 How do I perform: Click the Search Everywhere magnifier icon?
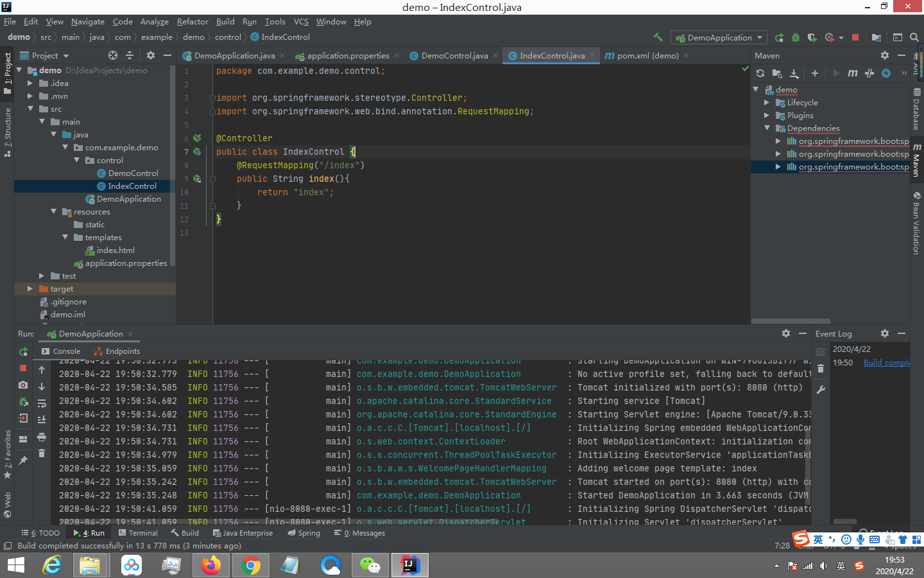[x=914, y=37]
